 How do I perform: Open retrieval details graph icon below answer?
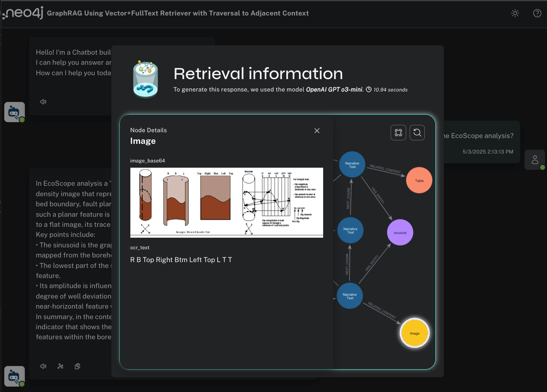tap(61, 366)
